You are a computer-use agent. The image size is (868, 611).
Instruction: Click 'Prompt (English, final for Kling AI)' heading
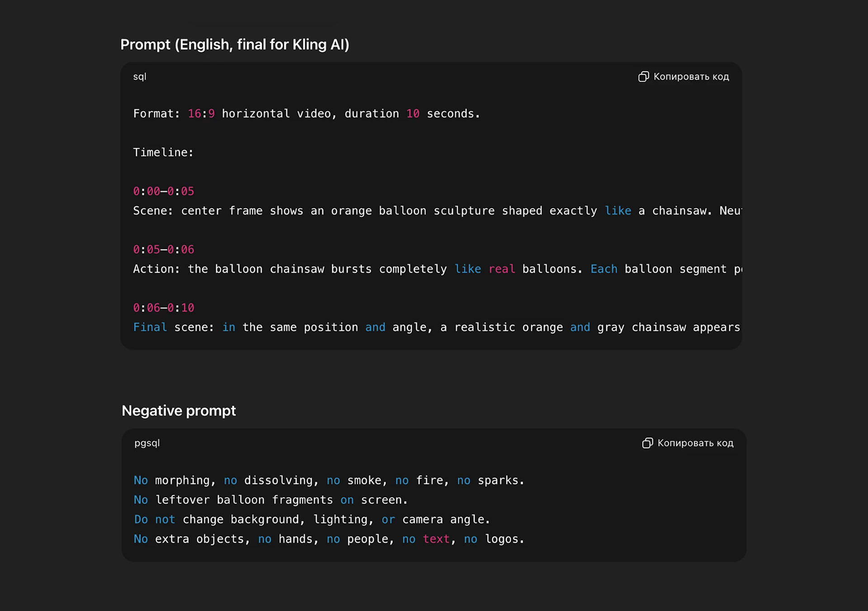(x=235, y=45)
